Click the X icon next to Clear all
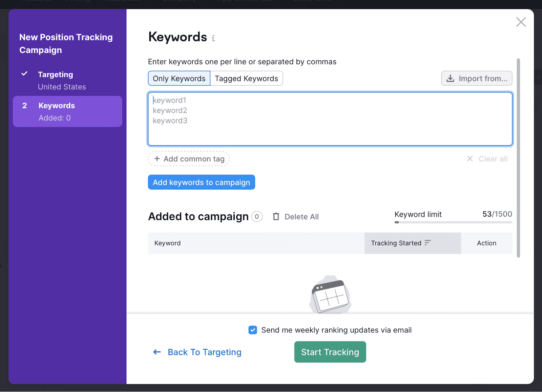Screen dimensions: 542x392 click(x=470, y=158)
